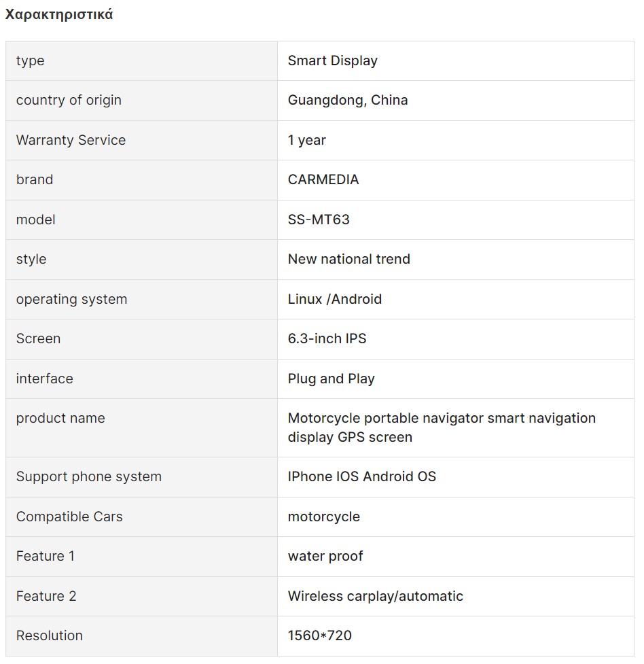Click the Support phone system label
The image size is (644, 664).
89,477
